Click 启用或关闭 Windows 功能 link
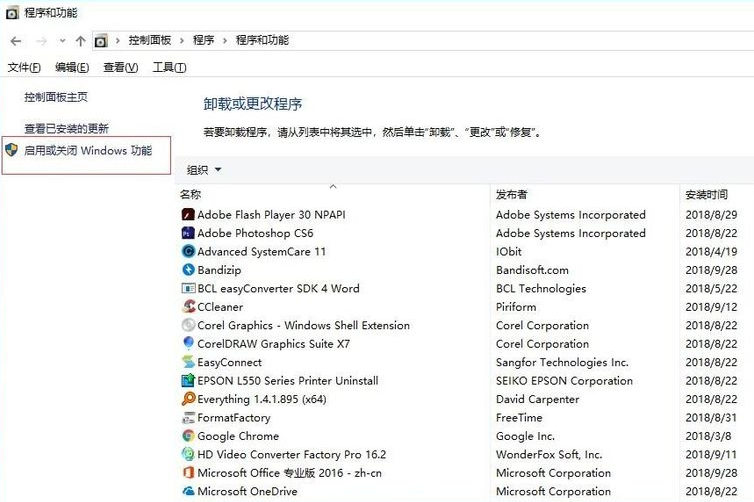Image resolution: width=754 pixels, height=502 pixels. (88, 151)
